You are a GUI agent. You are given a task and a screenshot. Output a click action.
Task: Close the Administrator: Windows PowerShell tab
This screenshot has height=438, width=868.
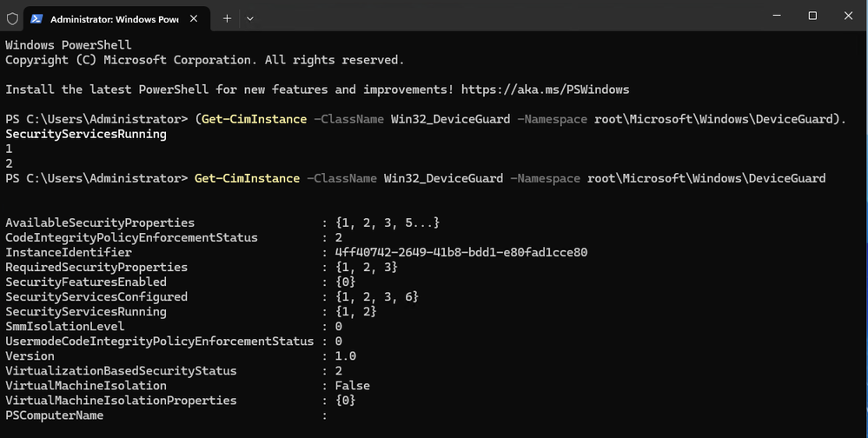194,18
